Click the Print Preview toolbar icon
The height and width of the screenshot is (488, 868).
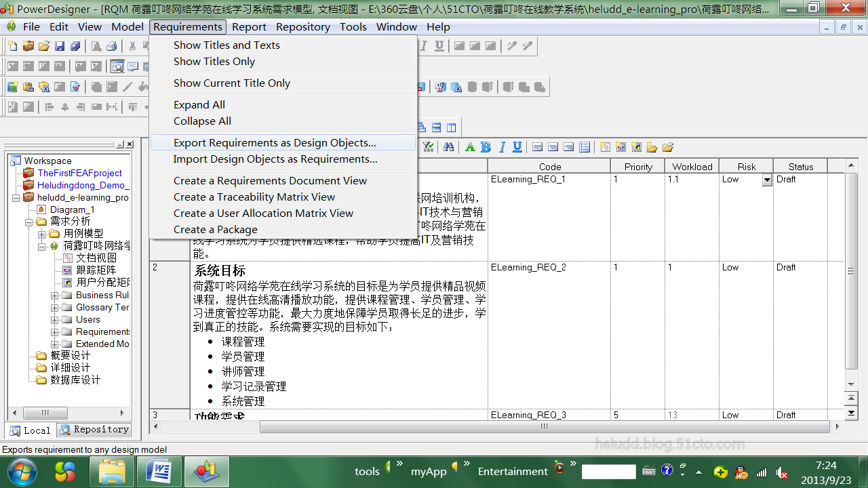[x=96, y=46]
